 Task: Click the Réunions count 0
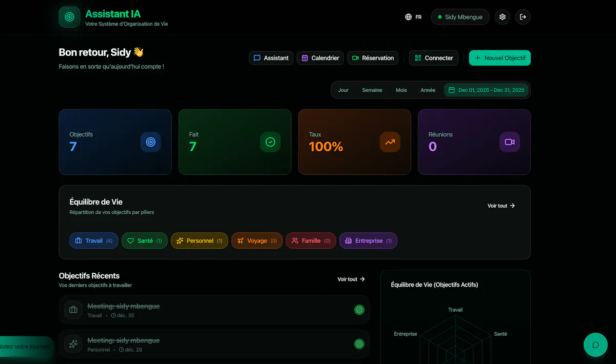(433, 147)
